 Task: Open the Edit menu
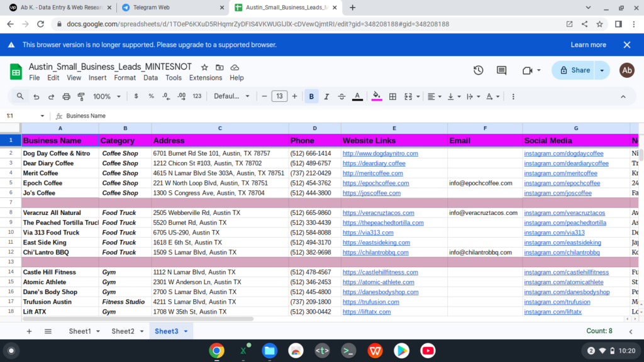53,77
